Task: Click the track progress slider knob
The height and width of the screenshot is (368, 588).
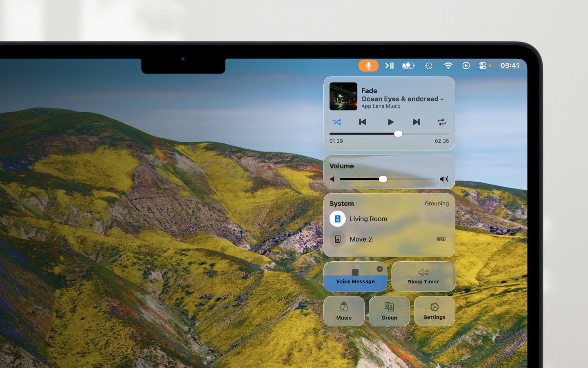Action: [x=398, y=134]
